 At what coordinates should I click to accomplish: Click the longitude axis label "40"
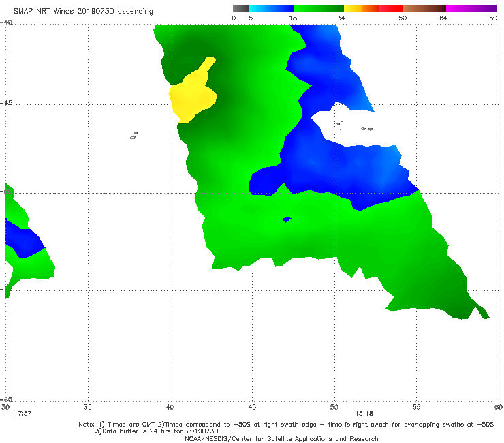[x=170, y=407]
